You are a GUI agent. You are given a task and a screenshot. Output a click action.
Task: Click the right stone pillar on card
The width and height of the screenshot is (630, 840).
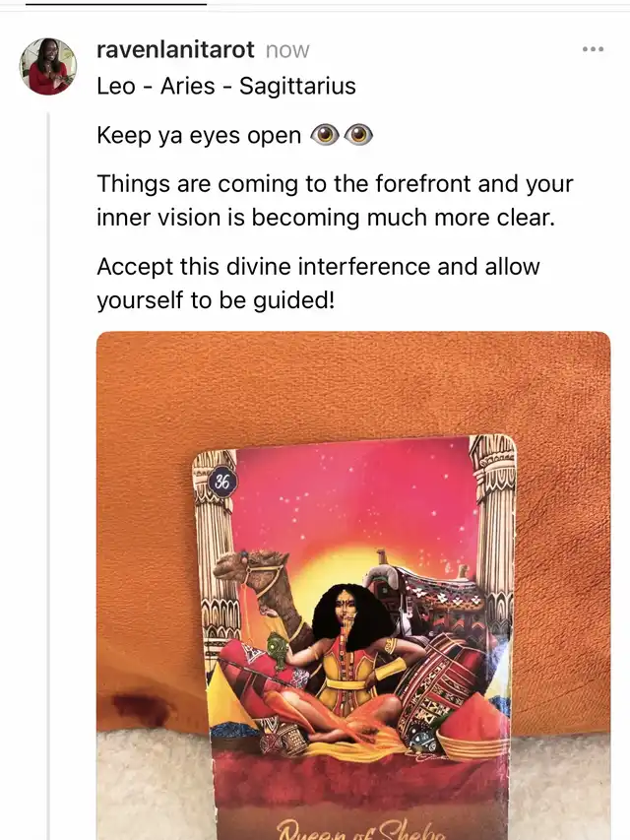pos(495,536)
